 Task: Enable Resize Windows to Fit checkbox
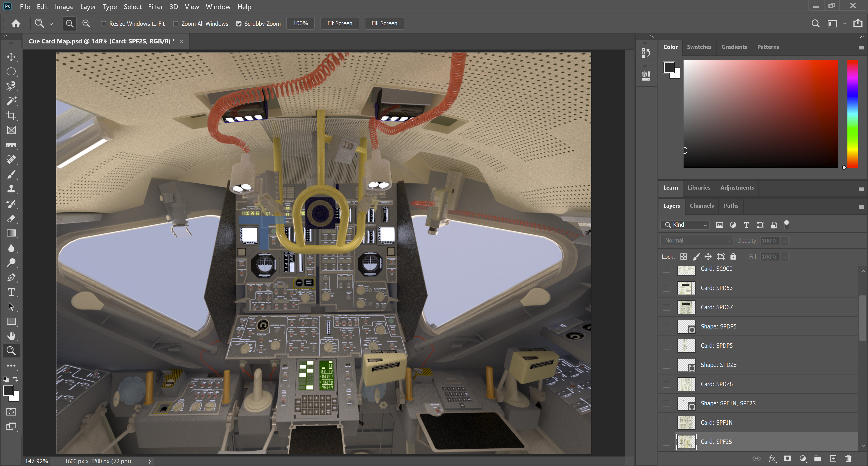coord(104,24)
